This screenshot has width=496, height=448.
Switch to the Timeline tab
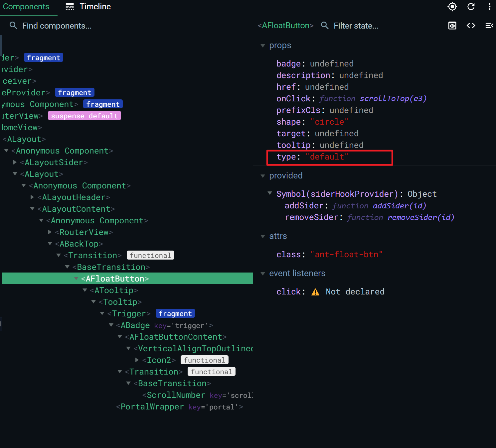point(95,6)
